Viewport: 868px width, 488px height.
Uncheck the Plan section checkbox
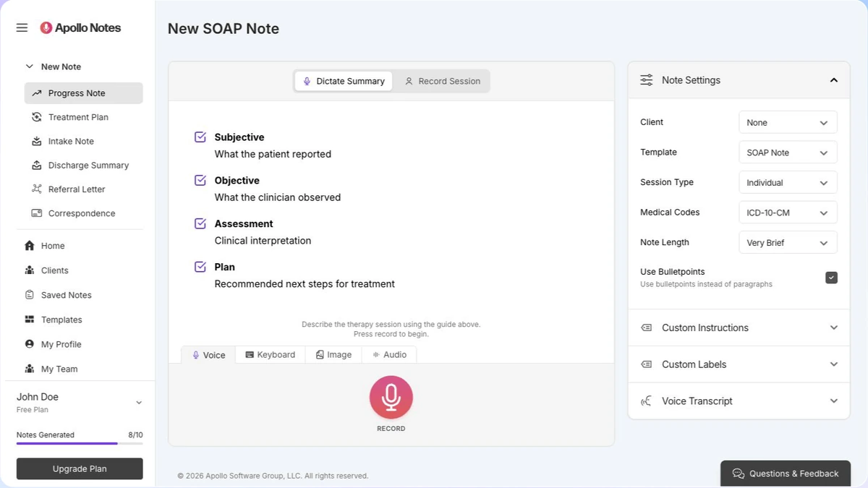(x=201, y=267)
